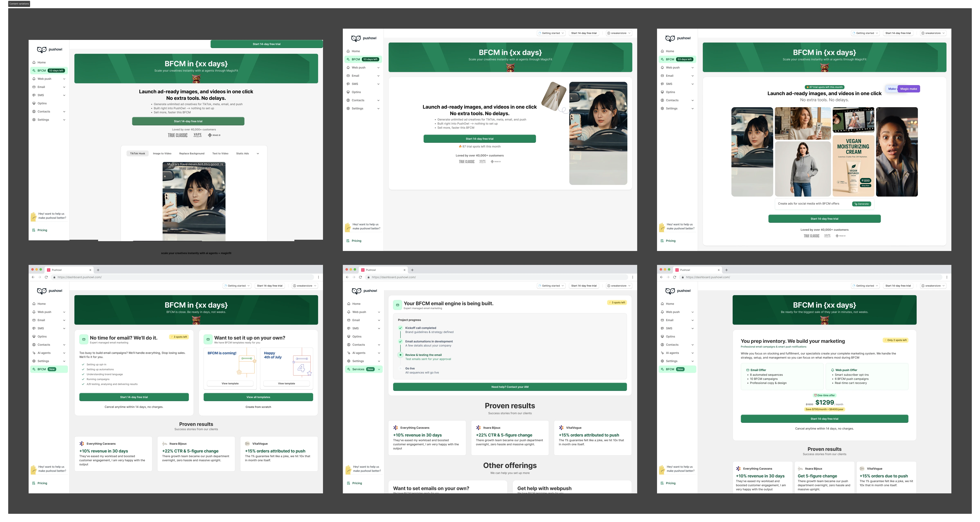Click envelope icon beside 'Want to set it up' heading

pyautogui.click(x=208, y=339)
